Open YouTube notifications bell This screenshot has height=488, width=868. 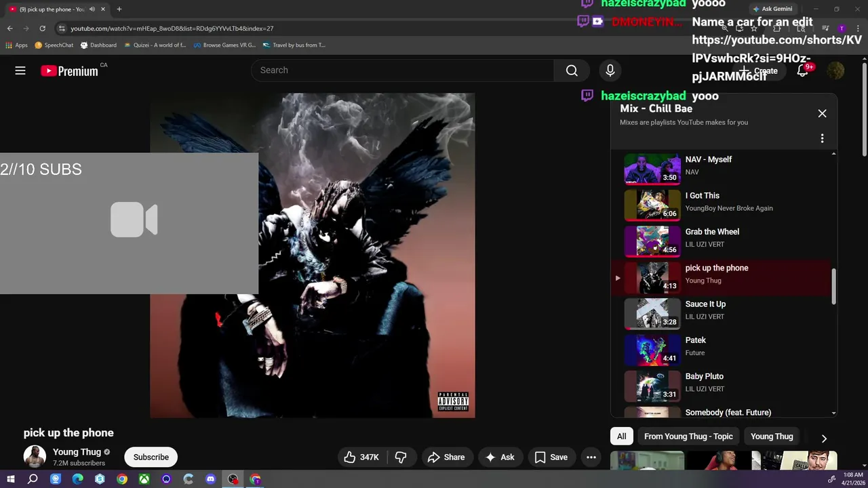(803, 70)
